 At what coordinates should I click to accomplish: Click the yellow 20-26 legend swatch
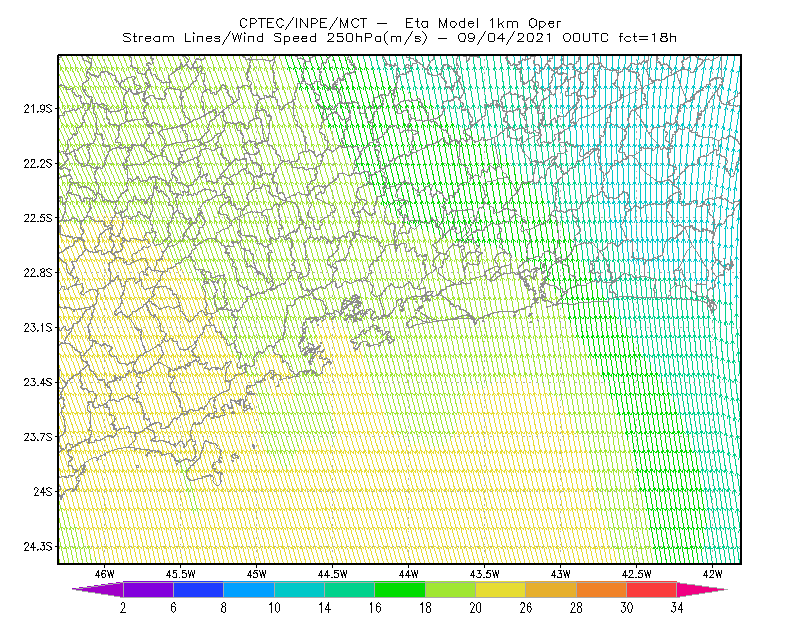501,589
